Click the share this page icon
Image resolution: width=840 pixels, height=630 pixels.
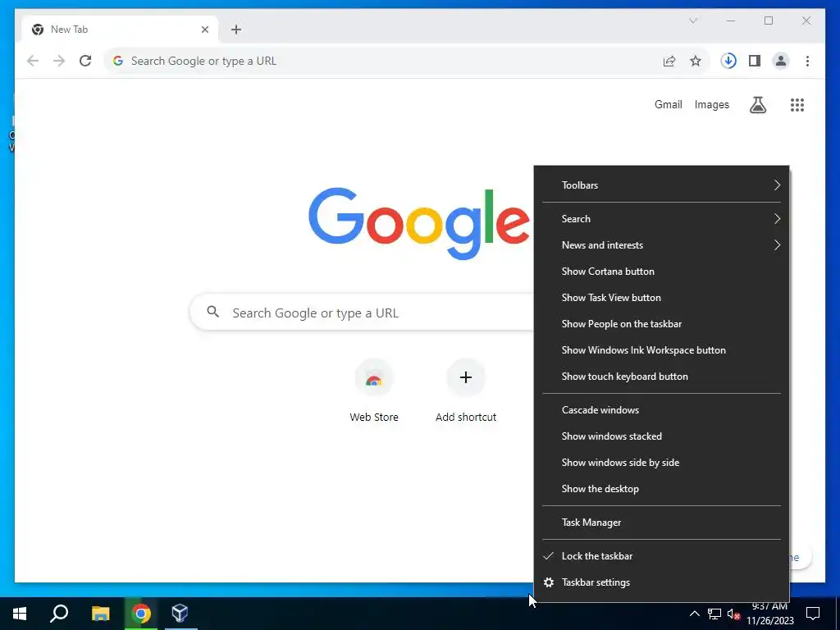[669, 61]
